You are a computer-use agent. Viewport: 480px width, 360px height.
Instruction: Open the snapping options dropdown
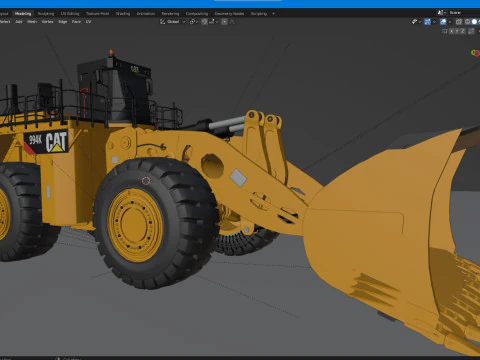(x=213, y=22)
